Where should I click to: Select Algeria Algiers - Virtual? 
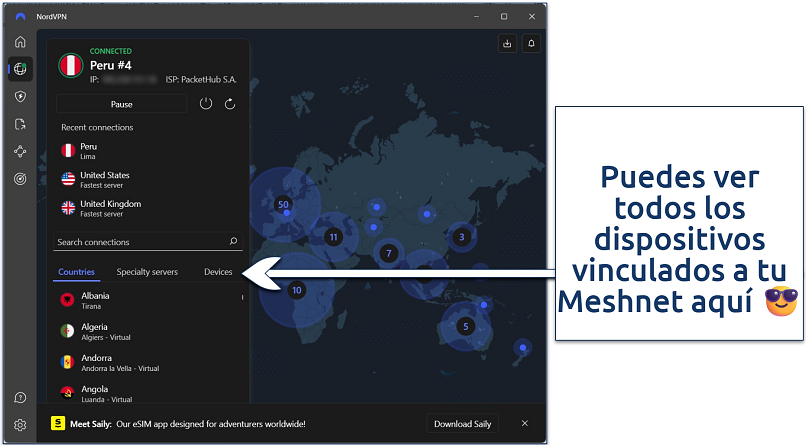(x=148, y=331)
